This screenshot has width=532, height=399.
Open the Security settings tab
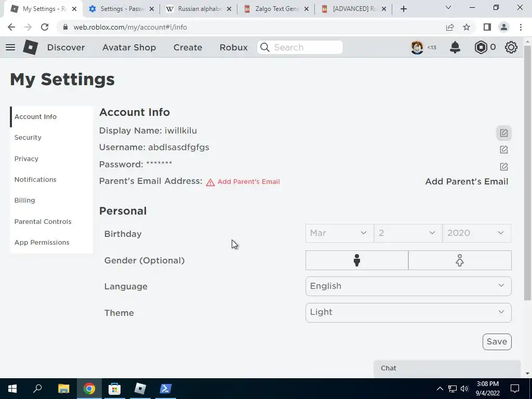click(x=51, y=137)
